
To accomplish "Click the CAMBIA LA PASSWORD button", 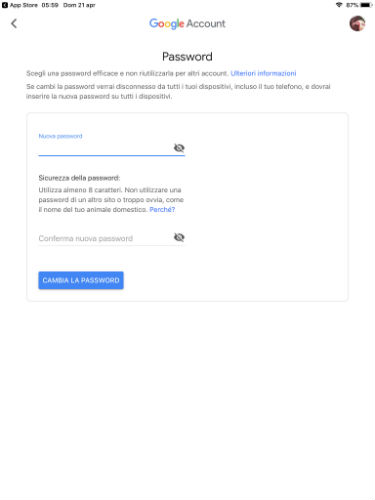I will coord(81,280).
